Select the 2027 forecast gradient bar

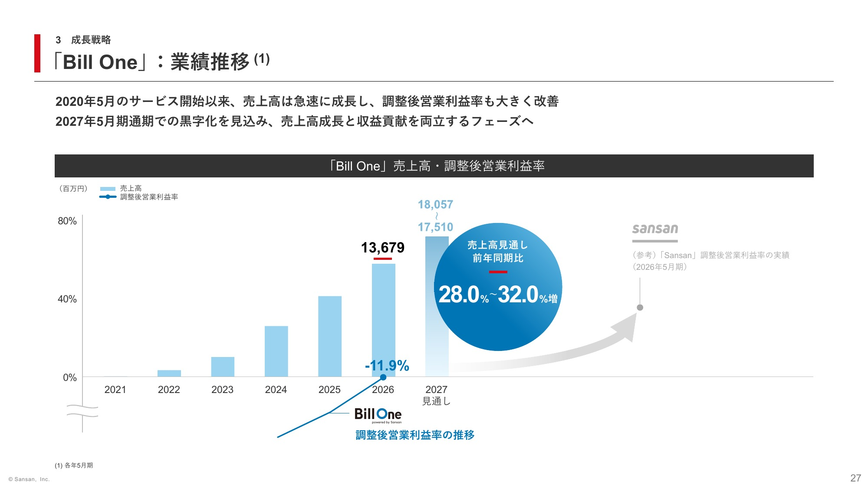(x=437, y=306)
